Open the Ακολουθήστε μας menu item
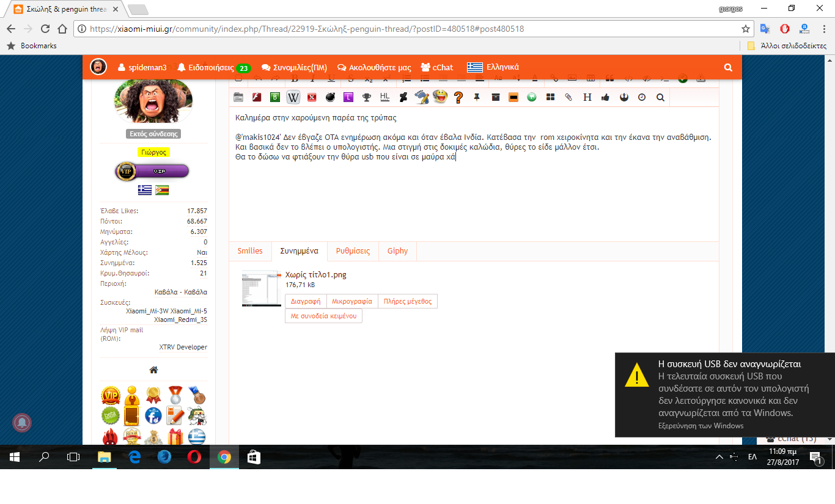This screenshot has height=504, width=835. [374, 67]
